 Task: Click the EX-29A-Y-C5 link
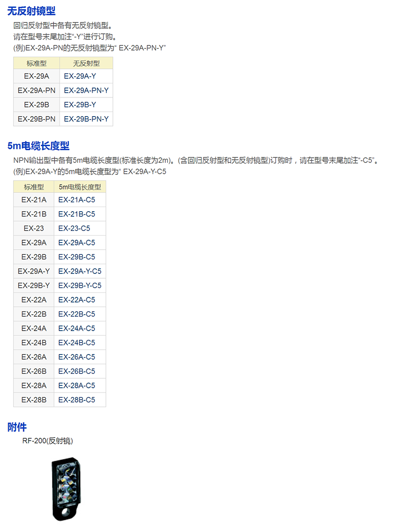[80, 271]
